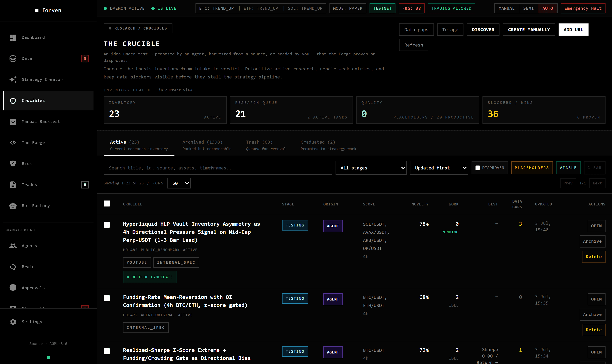Click the Quality 0 placeholders card
This screenshot has width=612, height=364.
point(418,110)
